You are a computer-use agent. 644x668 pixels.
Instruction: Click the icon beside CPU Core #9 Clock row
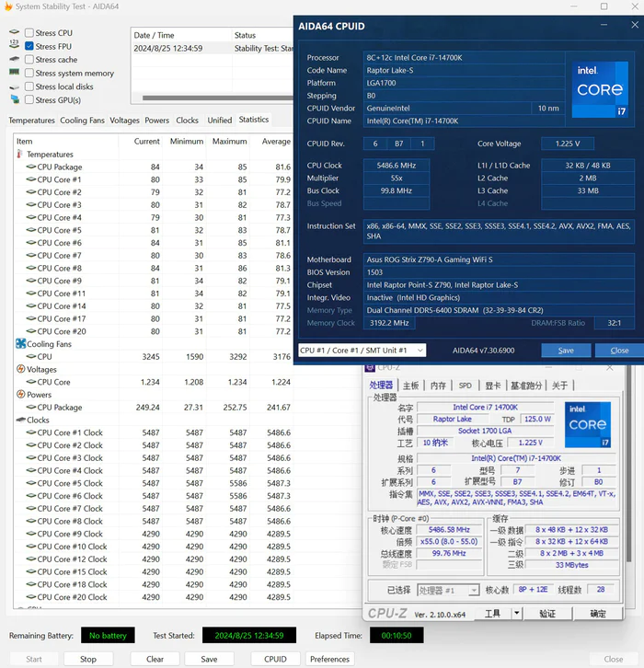(31, 534)
